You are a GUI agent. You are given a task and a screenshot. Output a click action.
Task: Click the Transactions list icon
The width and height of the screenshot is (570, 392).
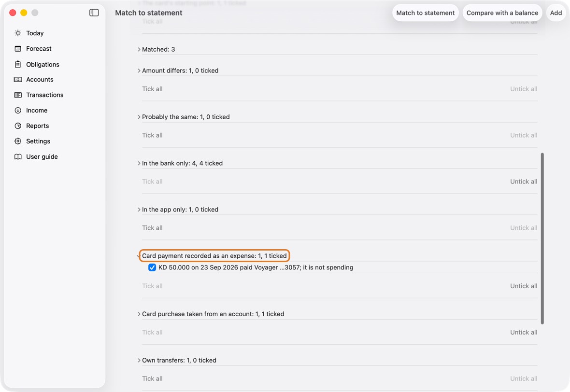tap(18, 95)
